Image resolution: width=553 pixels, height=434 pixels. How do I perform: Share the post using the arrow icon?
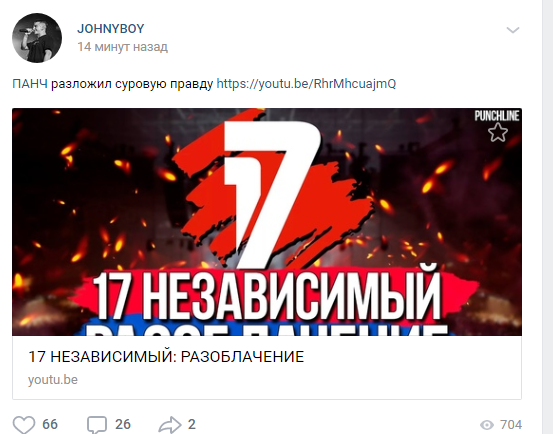click(x=169, y=424)
